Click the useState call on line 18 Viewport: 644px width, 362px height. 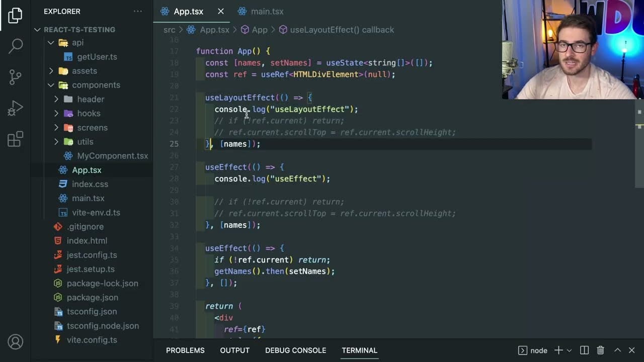click(345, 63)
